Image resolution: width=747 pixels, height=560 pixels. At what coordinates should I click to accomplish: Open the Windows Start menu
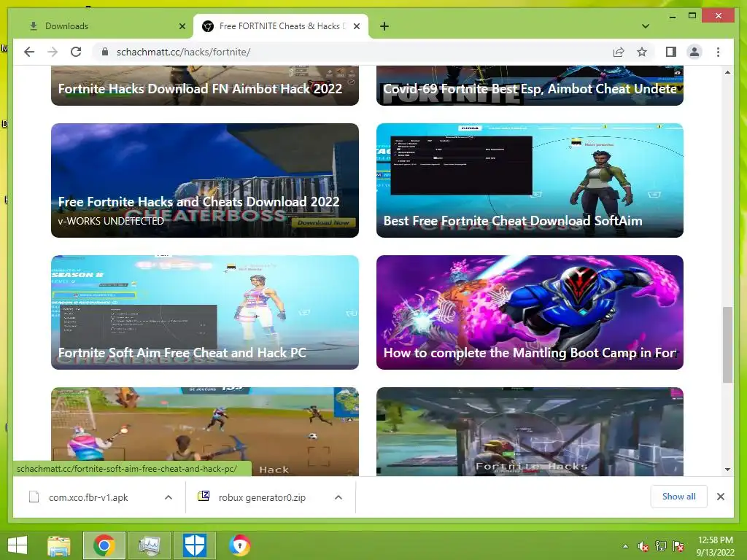18,545
